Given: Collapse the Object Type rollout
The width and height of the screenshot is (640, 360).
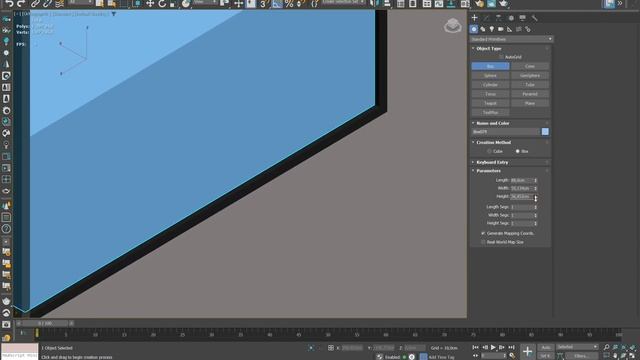Looking at the screenshot, I should click(488, 48).
